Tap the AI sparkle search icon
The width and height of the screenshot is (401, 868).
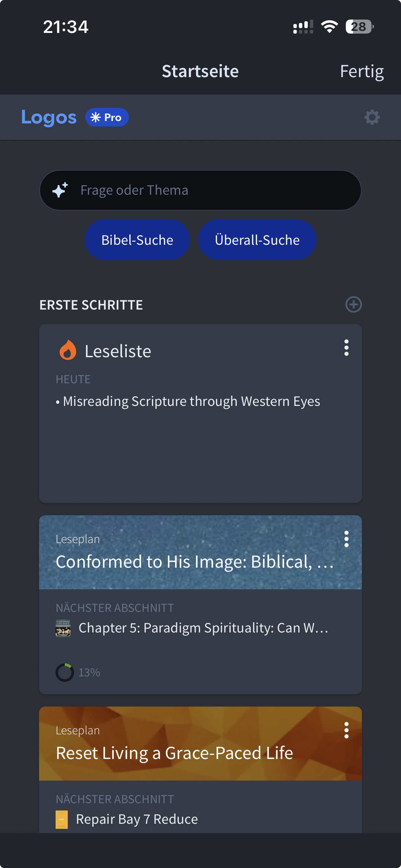60,190
